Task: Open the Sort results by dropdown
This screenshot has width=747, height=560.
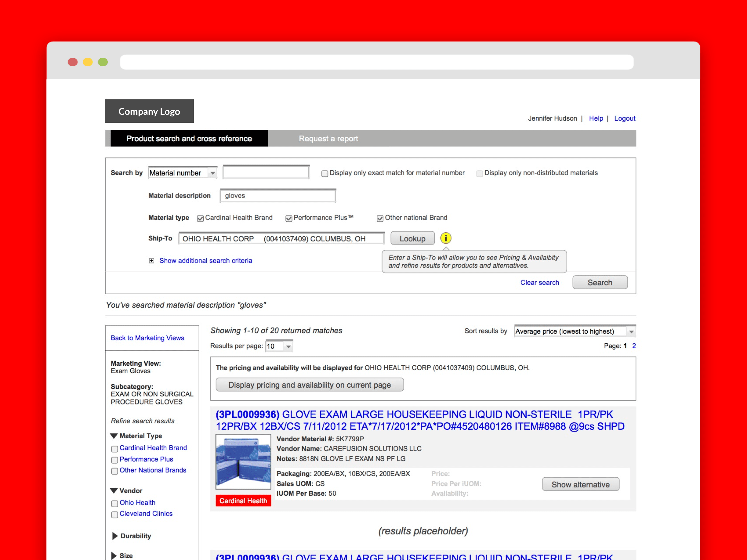Action: 574,331
